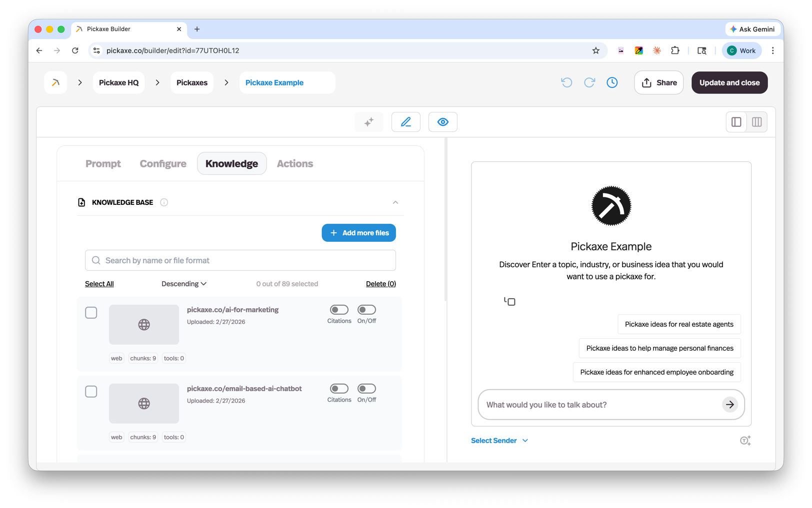Click the Add more files button
812x508 pixels.
click(x=358, y=232)
